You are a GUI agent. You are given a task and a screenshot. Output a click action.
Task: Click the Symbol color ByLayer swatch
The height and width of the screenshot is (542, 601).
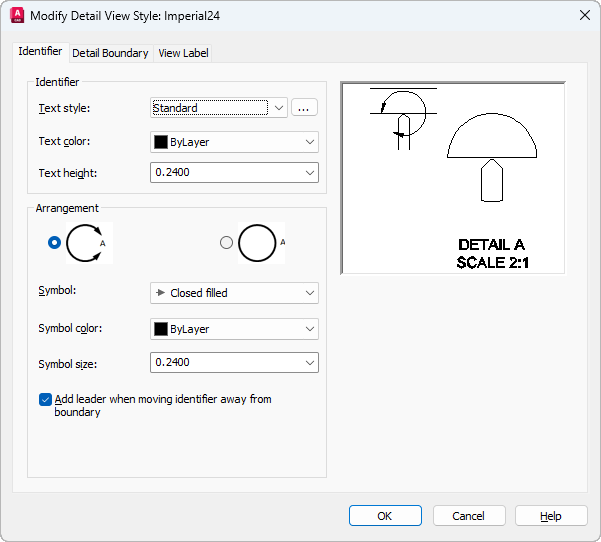160,329
